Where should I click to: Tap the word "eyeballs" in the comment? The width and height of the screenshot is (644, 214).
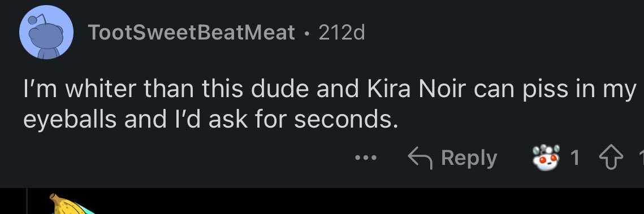(x=67, y=120)
